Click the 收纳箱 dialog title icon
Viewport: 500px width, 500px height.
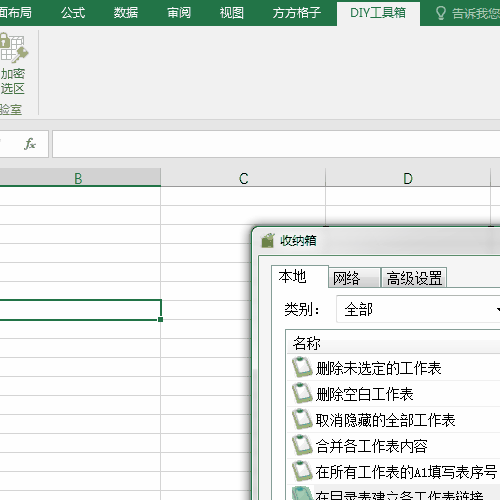[x=268, y=240]
